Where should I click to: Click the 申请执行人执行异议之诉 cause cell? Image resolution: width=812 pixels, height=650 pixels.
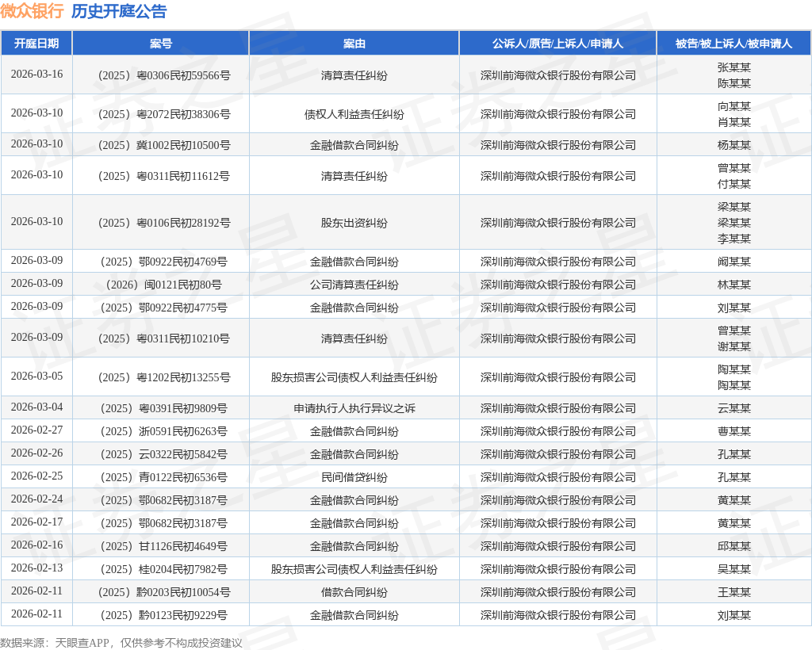click(354, 408)
